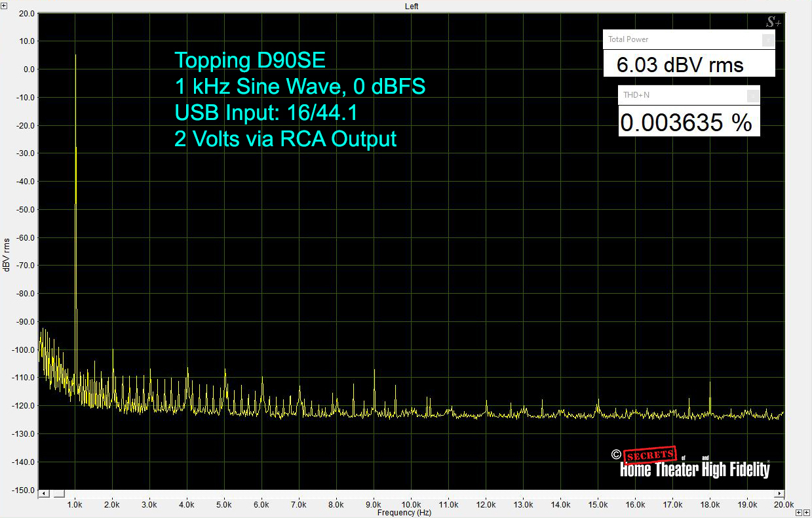The width and height of the screenshot is (812, 518).
Task: Open the Total Power meter options button
Action: click(x=768, y=40)
